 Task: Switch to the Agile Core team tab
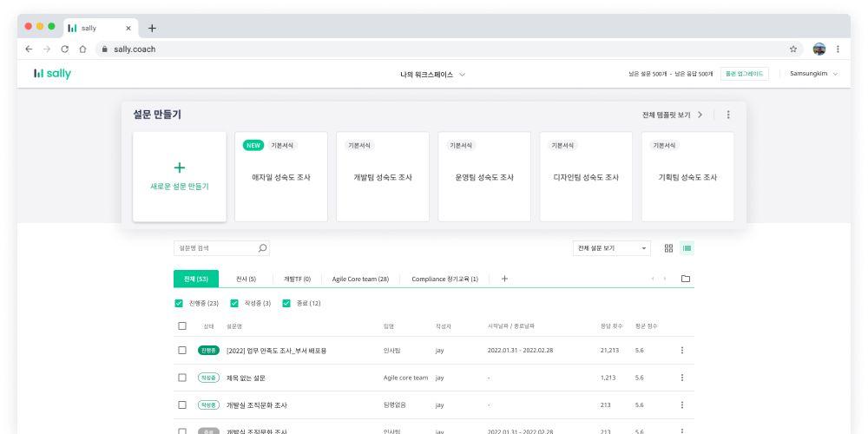point(360,279)
